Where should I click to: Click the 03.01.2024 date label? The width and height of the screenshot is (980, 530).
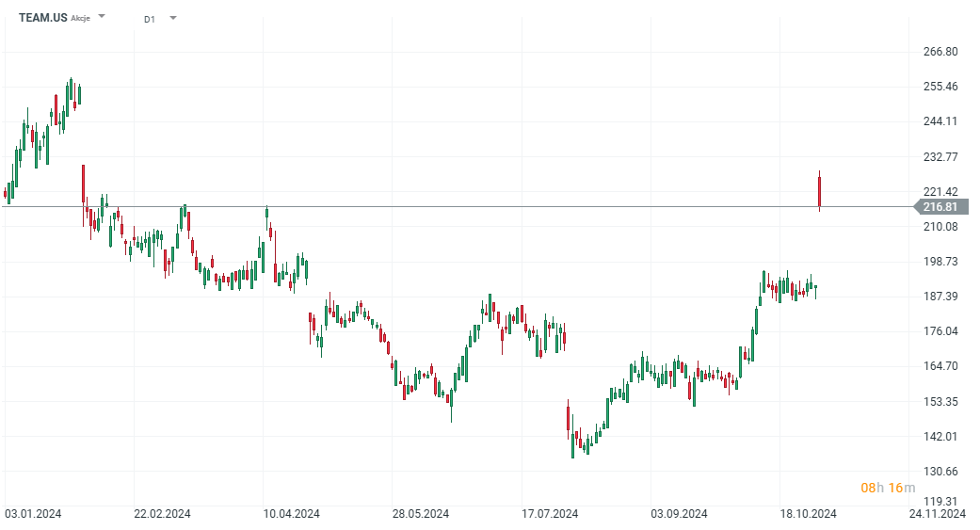click(34, 514)
